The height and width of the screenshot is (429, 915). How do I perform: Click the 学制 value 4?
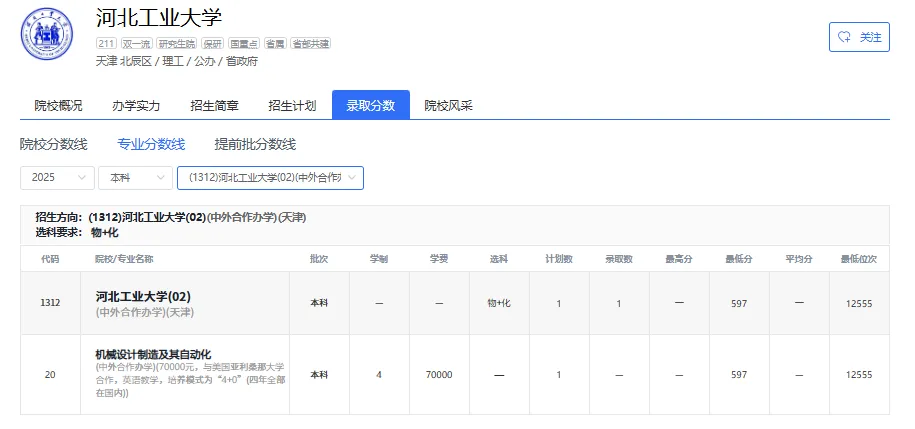pyautogui.click(x=379, y=375)
